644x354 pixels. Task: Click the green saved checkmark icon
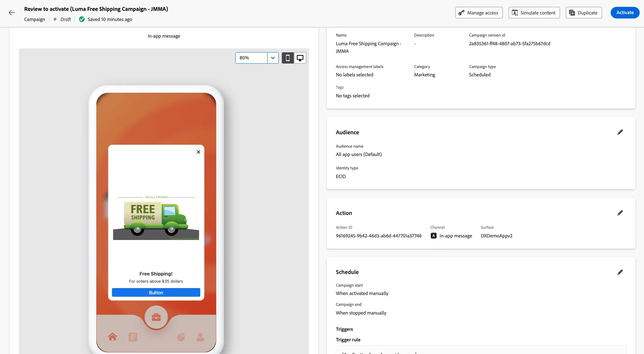[82, 19]
